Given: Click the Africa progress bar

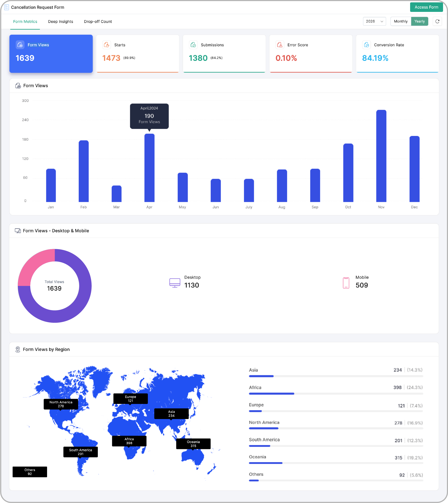Looking at the screenshot, I should click(336, 394).
